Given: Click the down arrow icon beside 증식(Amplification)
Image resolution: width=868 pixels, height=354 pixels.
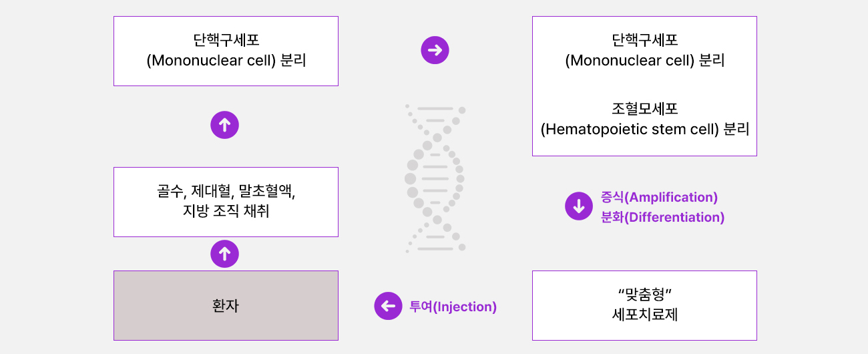Looking at the screenshot, I should [x=579, y=206].
